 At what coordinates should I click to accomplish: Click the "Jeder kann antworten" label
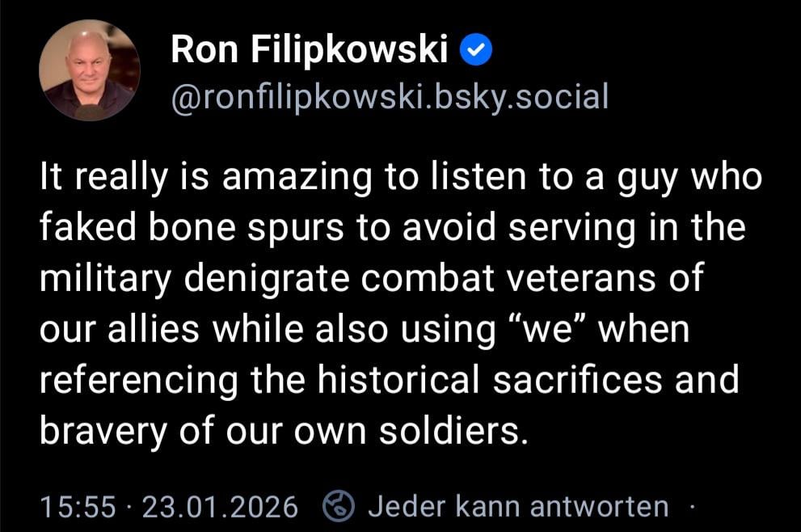tap(518, 507)
